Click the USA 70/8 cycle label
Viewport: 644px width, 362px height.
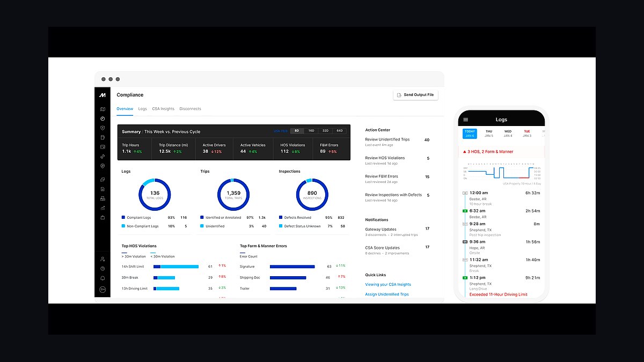click(x=281, y=131)
